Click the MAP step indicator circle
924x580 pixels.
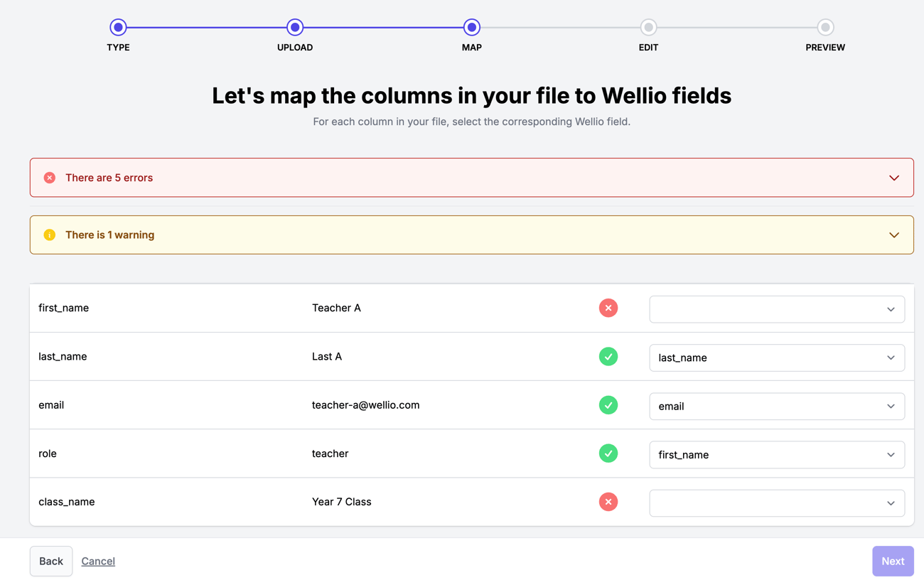pyautogui.click(x=471, y=27)
